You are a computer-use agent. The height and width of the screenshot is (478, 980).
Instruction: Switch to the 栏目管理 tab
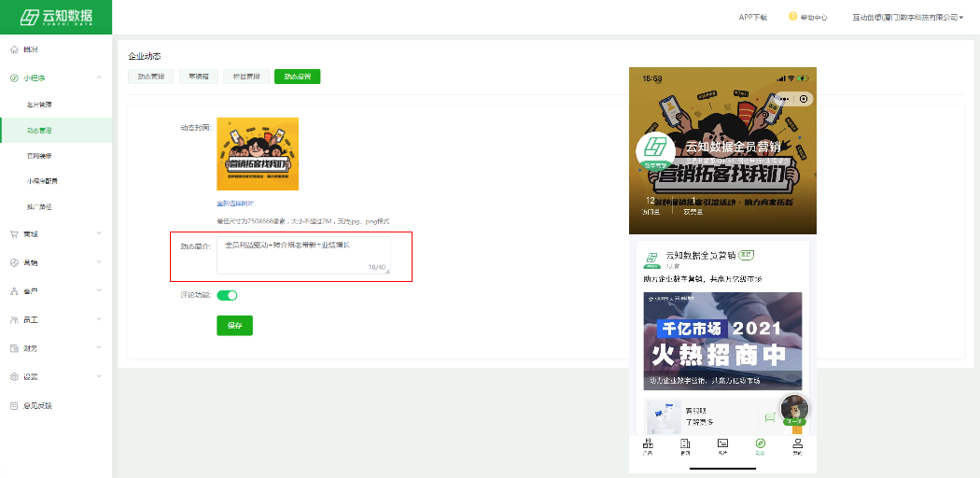click(246, 77)
